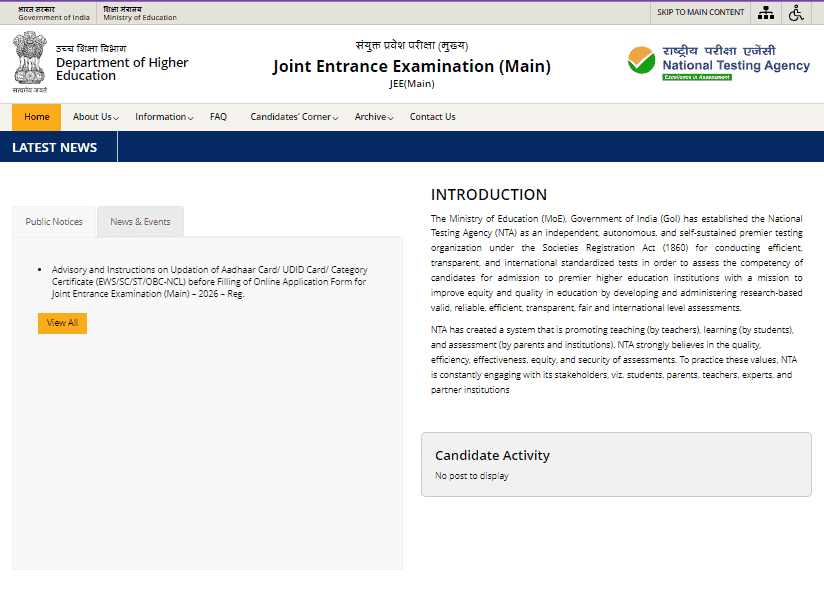Go to the Home menu item
824x596 pixels.
tap(36, 117)
